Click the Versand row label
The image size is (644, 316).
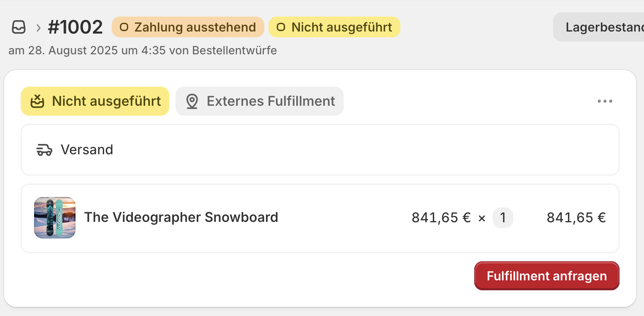[x=87, y=150]
